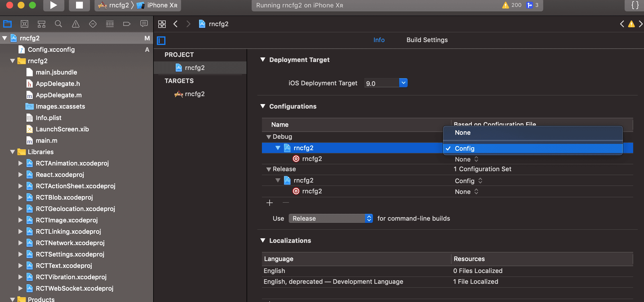Stop the running build

79,5
